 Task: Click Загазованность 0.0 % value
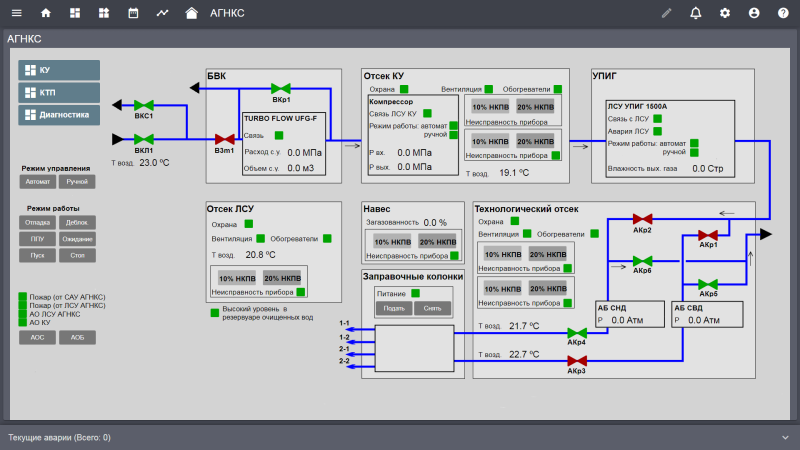[x=435, y=223]
